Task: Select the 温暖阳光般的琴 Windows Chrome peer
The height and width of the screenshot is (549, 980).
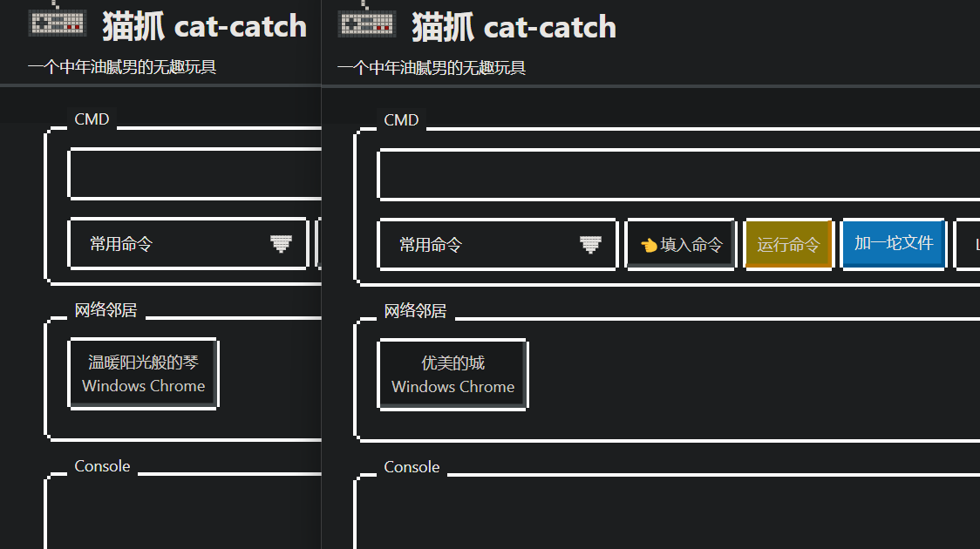Action: (143, 374)
